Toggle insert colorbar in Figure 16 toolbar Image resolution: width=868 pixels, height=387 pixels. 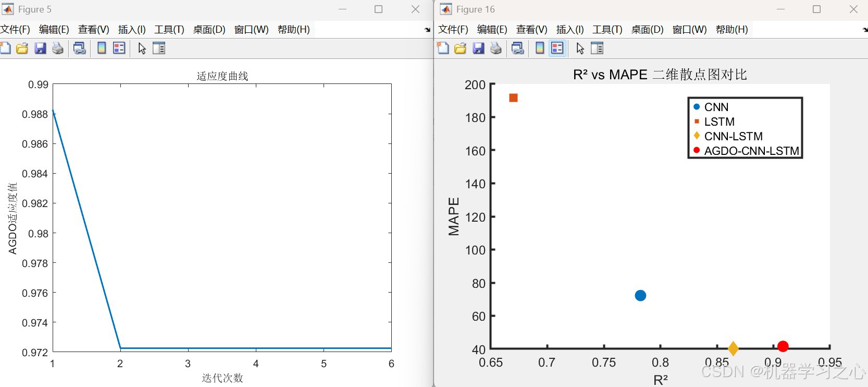(540, 49)
